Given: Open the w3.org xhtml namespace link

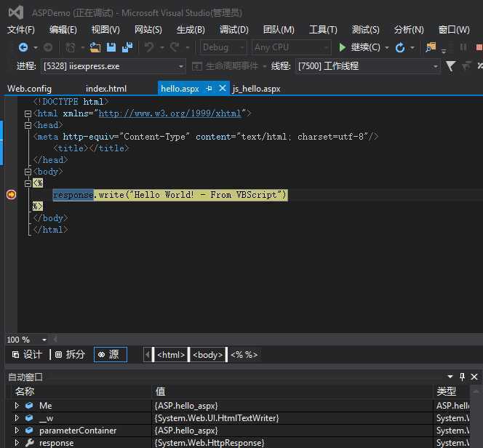Looking at the screenshot, I should 171,113.
